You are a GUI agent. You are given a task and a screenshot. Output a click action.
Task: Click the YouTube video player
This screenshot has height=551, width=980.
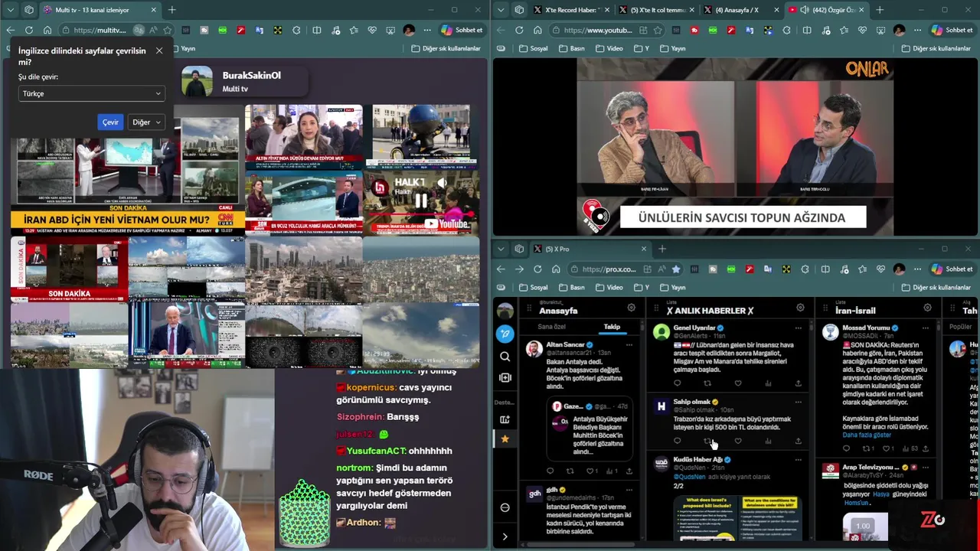click(x=735, y=147)
